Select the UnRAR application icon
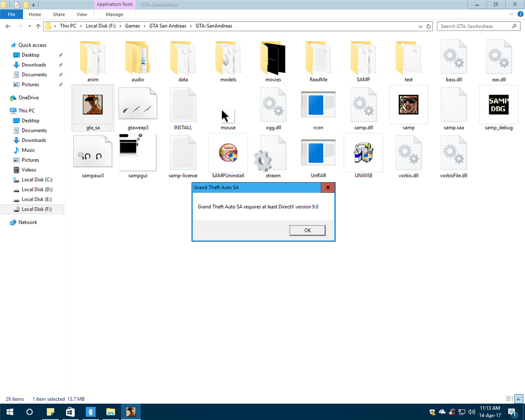Image resolution: width=525 pixels, height=420 pixels. (318, 152)
